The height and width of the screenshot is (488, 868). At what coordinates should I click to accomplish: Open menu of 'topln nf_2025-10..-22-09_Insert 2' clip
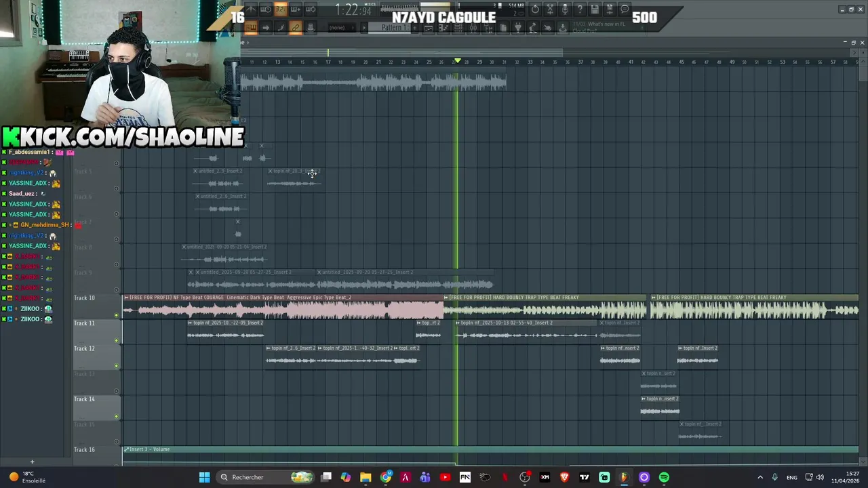tap(190, 323)
